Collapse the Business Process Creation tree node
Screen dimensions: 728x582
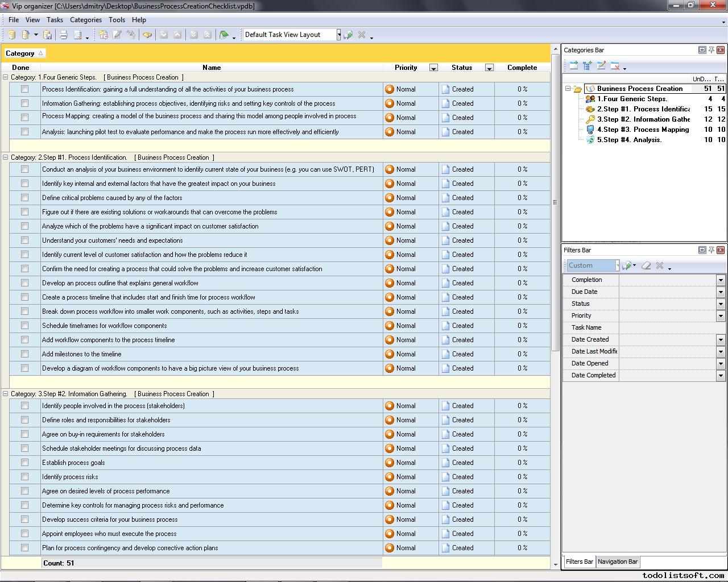[x=568, y=89]
